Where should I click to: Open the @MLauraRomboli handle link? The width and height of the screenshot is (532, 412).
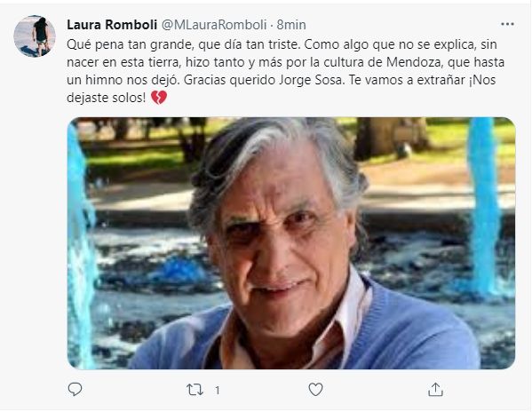click(214, 25)
